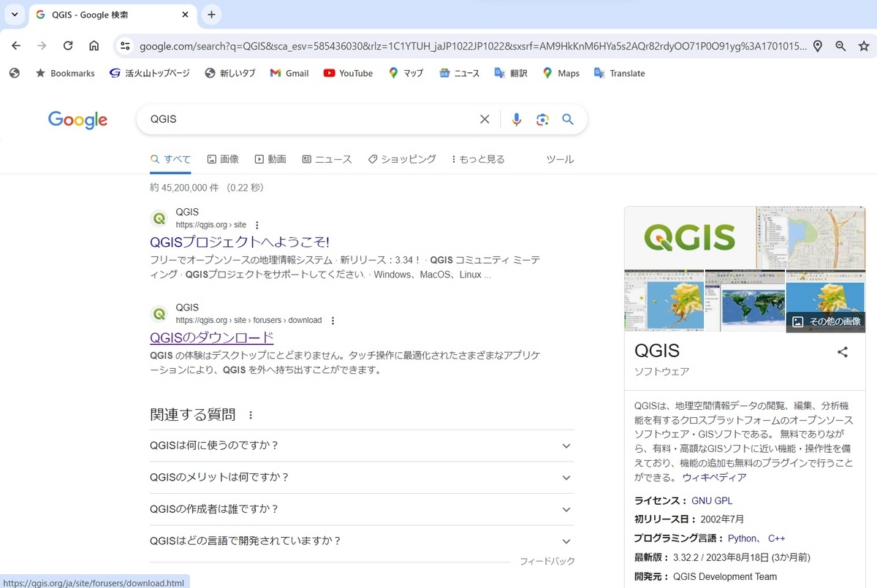Viewport: 877px width, 588px height.
Task: Open the 新しいタブ bookmark
Action: [x=230, y=73]
